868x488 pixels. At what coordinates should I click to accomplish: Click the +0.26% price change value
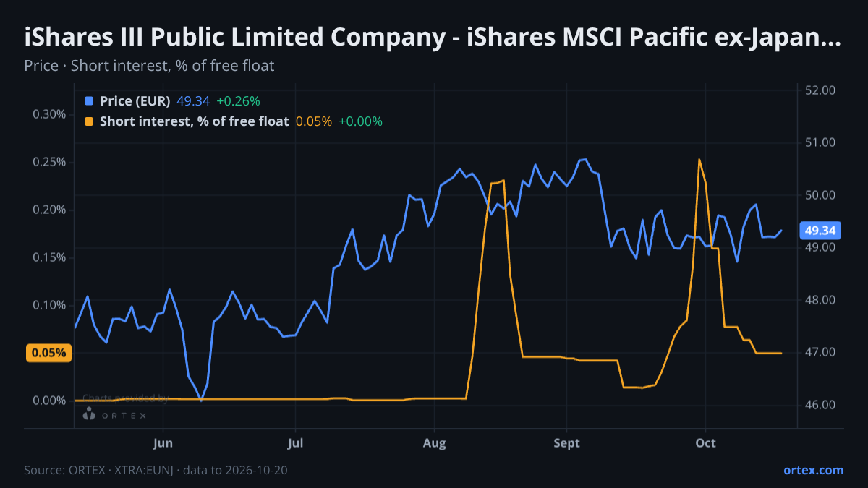[x=238, y=101]
